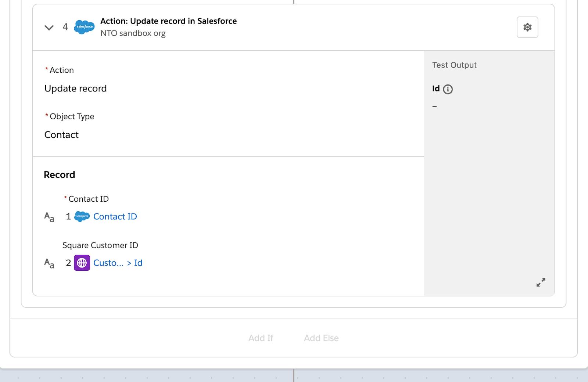Click the Update record action value

tap(76, 89)
